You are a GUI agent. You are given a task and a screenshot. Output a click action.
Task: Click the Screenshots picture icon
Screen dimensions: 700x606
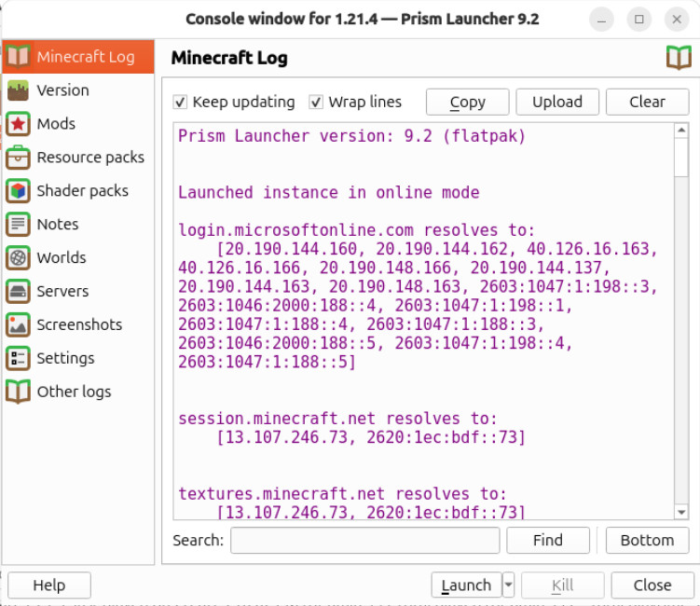[18, 324]
